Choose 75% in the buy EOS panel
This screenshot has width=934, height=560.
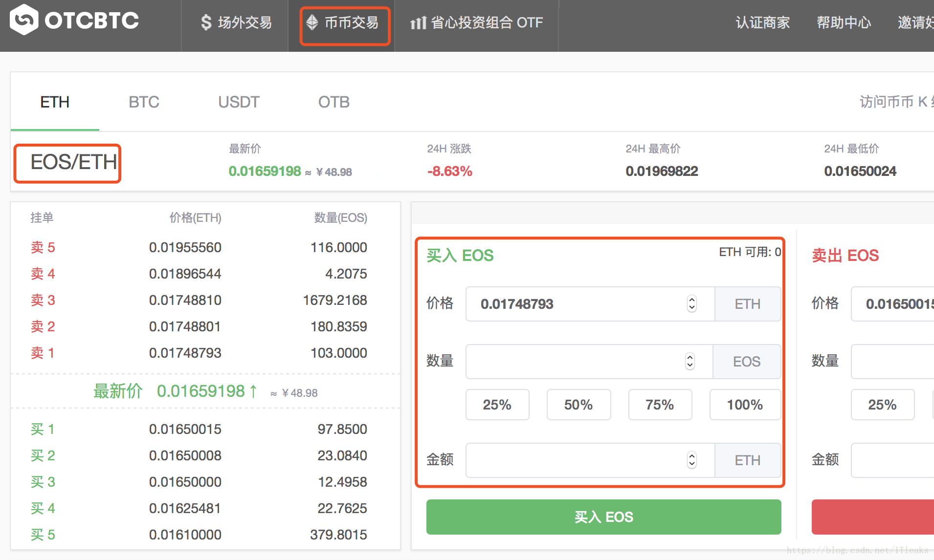[x=660, y=405]
